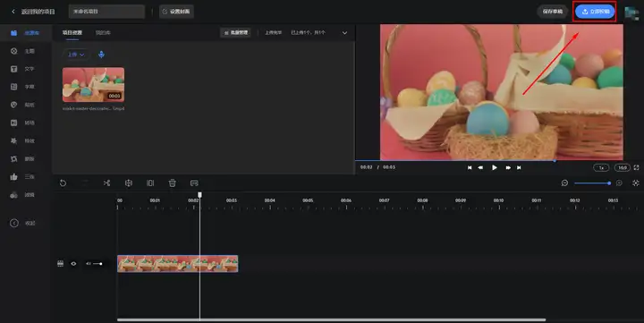This screenshot has width=644, height=323.
Task: Click the video track type icon
Action: (x=61, y=264)
